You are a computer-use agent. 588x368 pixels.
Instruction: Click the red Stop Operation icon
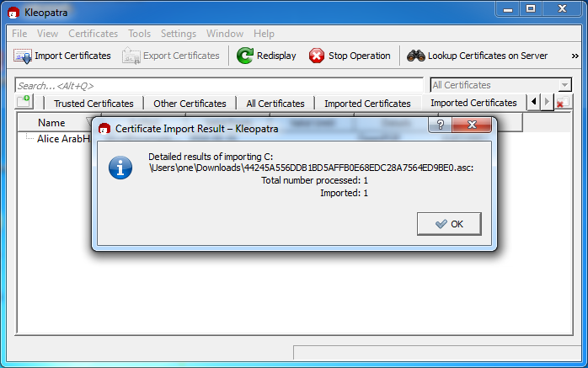(x=317, y=56)
